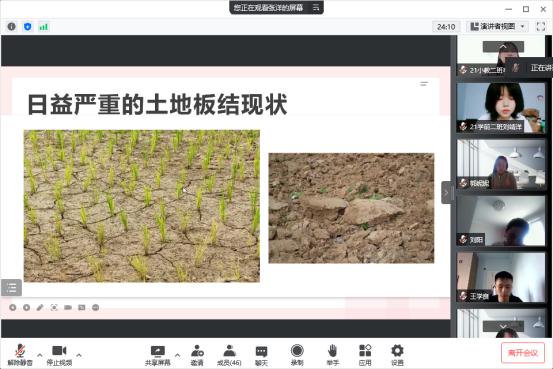Expand the video options arrow beside camera
Viewport: 553px width, 369px height.
[x=79, y=355]
